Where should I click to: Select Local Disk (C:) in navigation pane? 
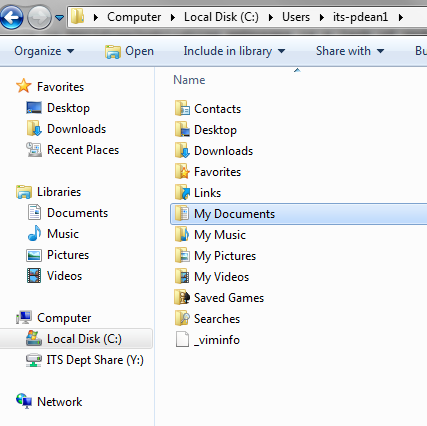pos(76,339)
